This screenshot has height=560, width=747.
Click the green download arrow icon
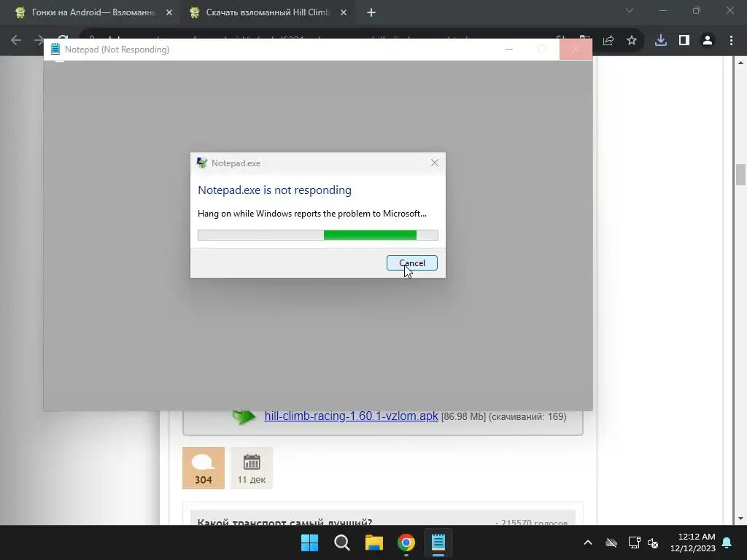point(244,416)
